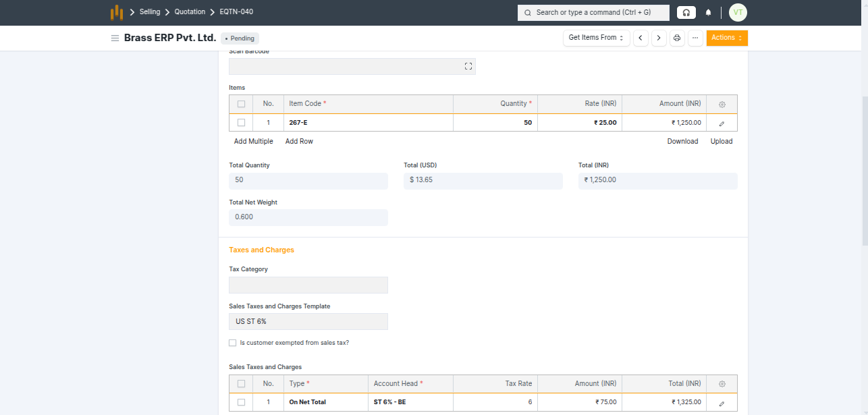The width and height of the screenshot is (868, 415).
Task: Open the VT user avatar menu
Action: coord(738,13)
